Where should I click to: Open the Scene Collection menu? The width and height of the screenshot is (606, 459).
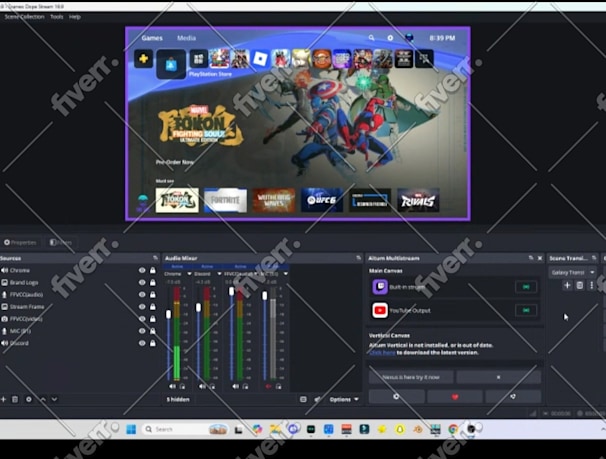pyautogui.click(x=24, y=17)
